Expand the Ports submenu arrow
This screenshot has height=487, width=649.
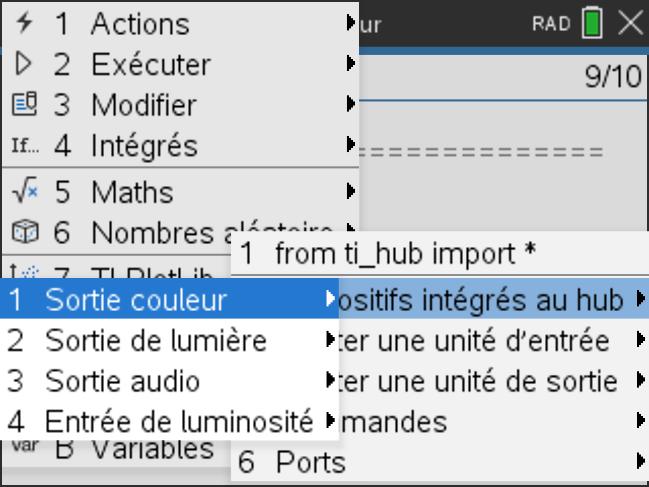(x=640, y=461)
